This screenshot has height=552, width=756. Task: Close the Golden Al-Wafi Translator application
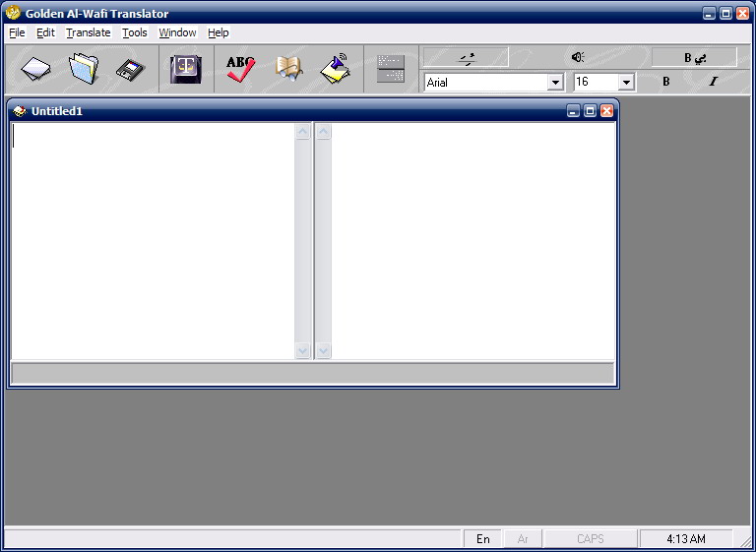(742, 14)
